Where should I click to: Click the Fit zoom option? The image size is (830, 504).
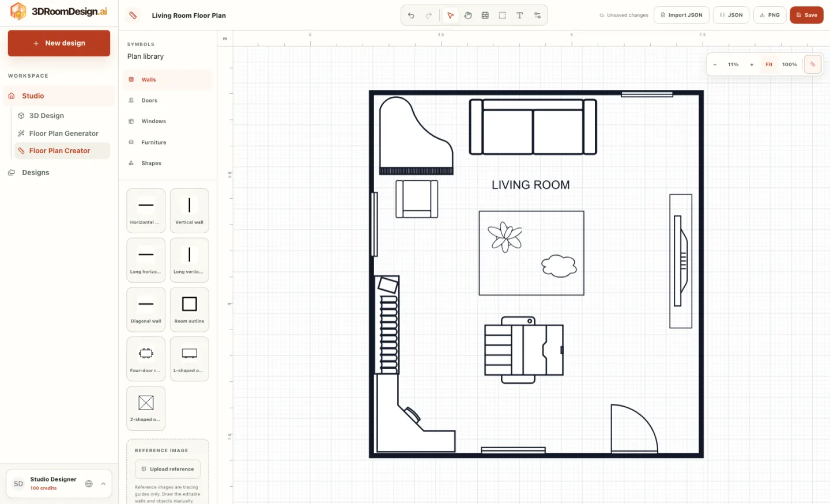769,65
